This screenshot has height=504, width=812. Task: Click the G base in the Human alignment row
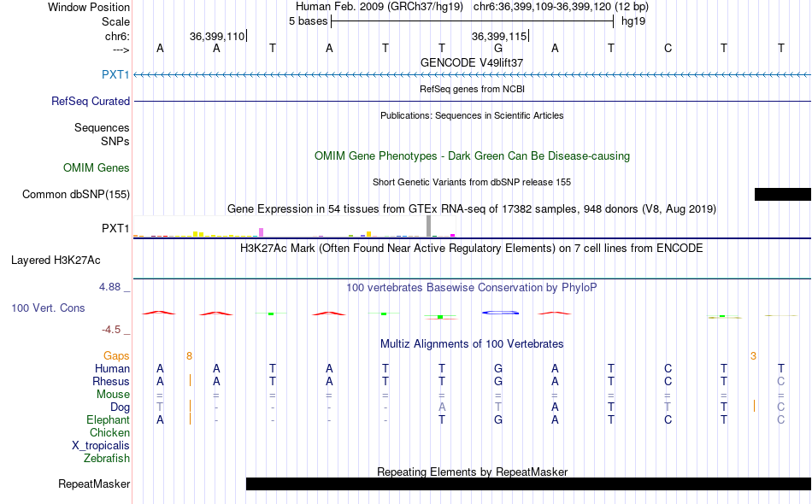click(x=498, y=368)
